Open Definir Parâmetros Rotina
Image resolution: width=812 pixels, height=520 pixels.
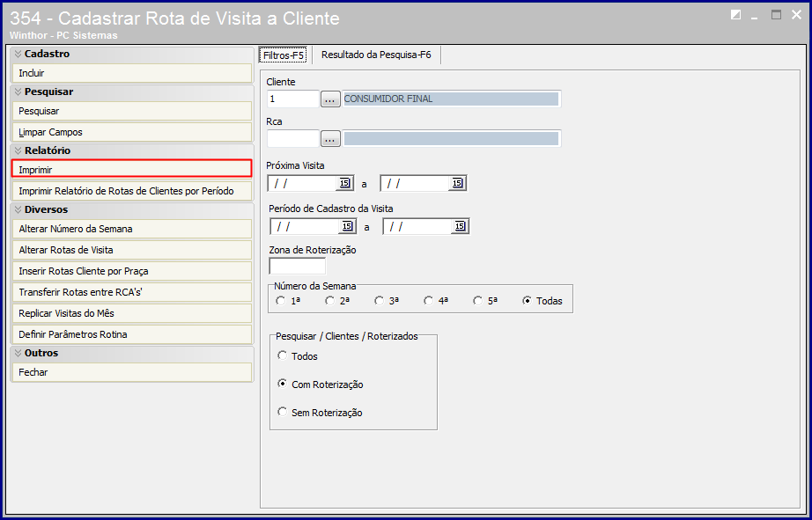coord(131,334)
